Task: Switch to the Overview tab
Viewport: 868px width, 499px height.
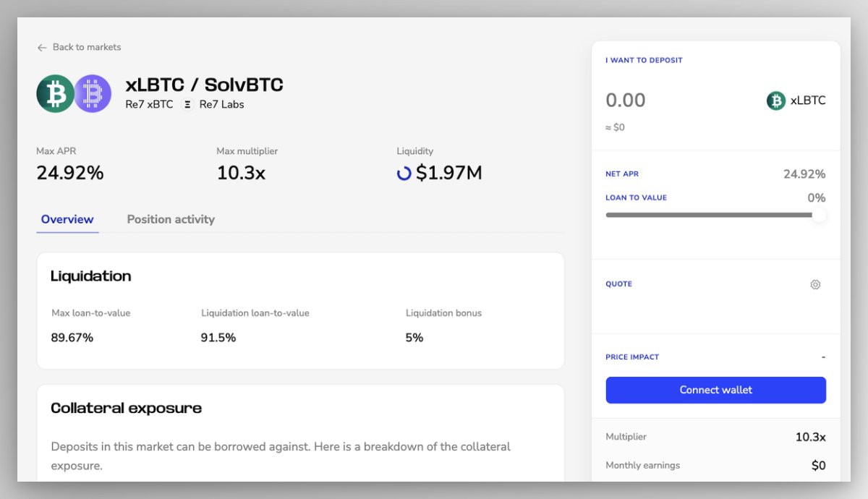Action: (67, 219)
